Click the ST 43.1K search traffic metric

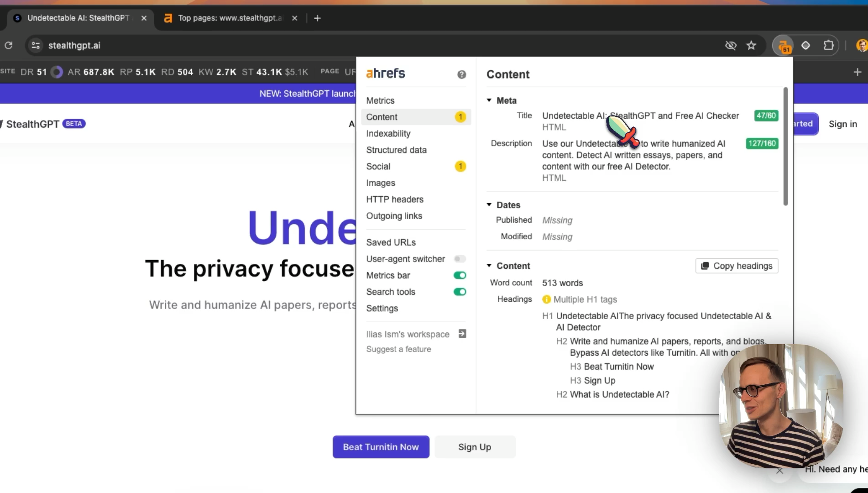[262, 72]
